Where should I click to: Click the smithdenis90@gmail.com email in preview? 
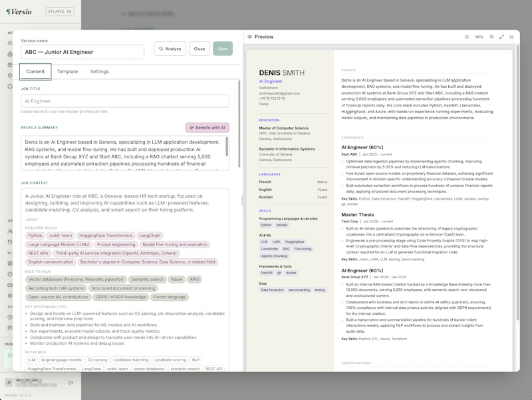(279, 93)
